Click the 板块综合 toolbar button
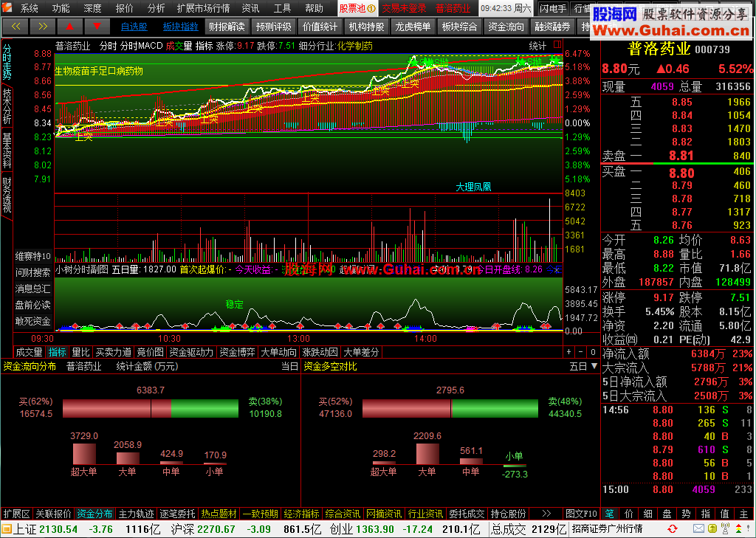 459,27
